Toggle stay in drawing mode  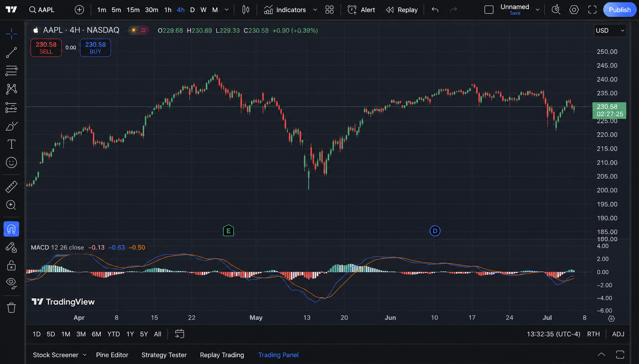(12, 247)
